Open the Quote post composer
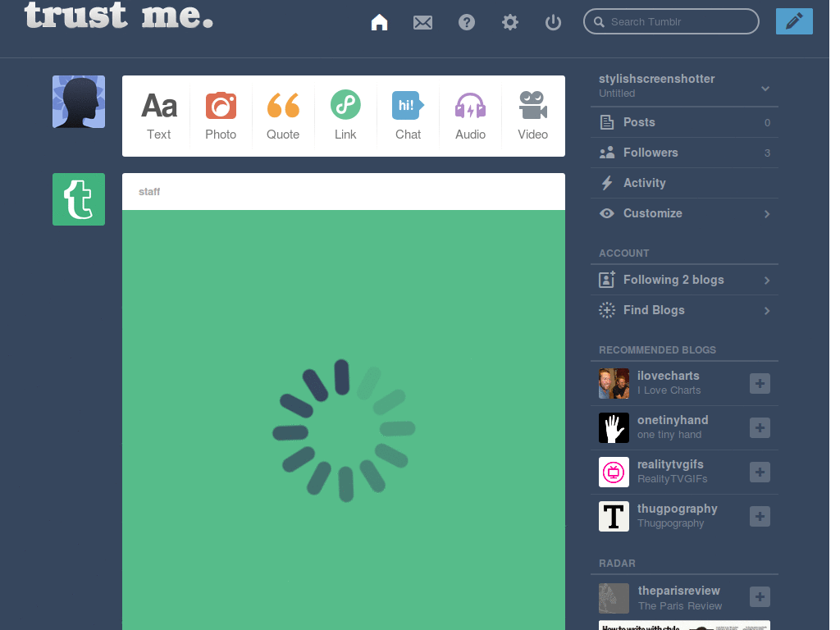Image resolution: width=840 pixels, height=630 pixels. point(283,116)
